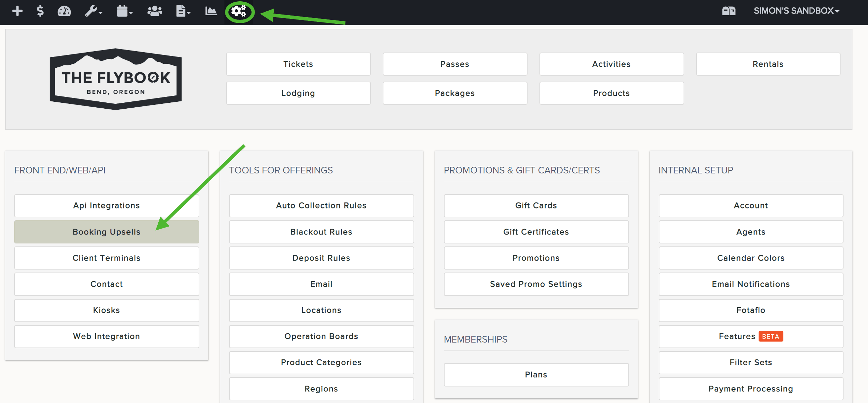868x403 pixels.
Task: Expand the wrench tools menu
Action: pyautogui.click(x=93, y=11)
